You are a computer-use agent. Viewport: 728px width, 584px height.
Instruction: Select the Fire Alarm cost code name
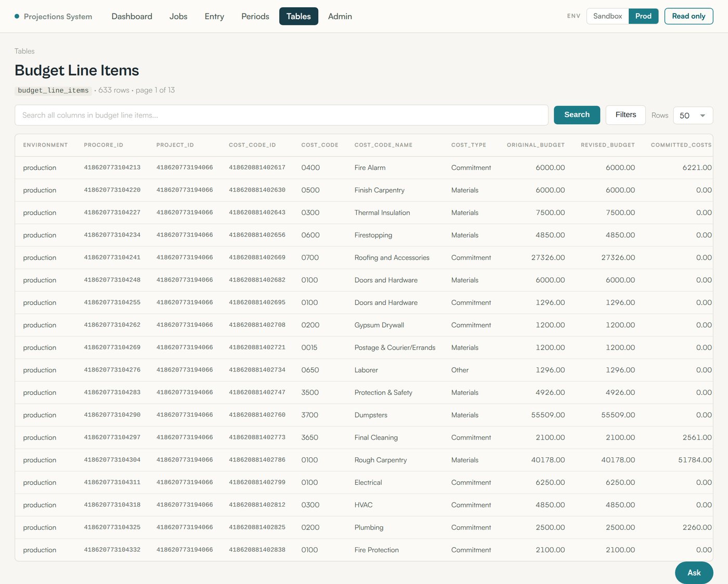point(370,168)
